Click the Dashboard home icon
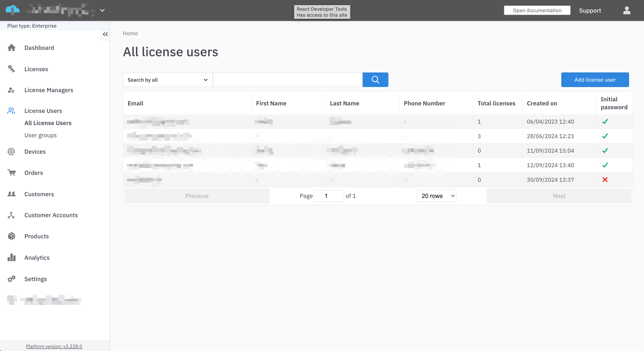Screen dimensions: 644x351 coord(11,48)
